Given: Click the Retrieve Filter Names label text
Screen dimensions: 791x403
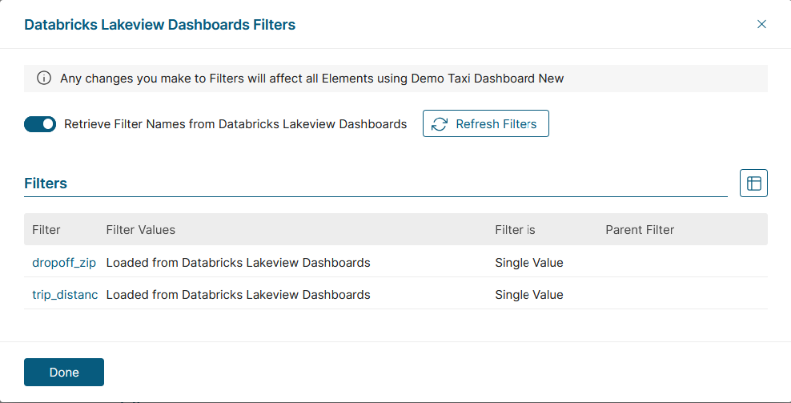Looking at the screenshot, I should pos(235,124).
